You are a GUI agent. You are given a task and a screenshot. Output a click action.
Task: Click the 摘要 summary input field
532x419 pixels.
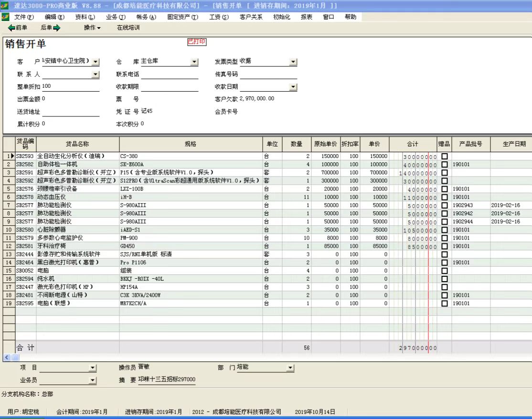(x=167, y=380)
